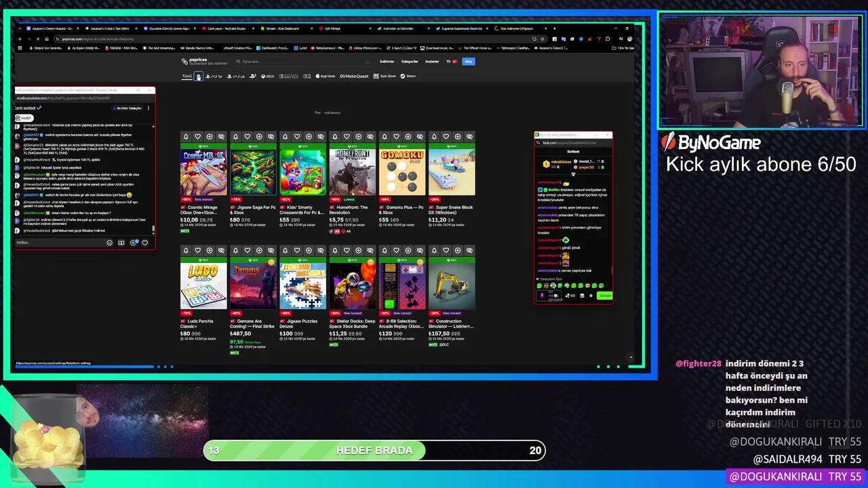Open the TR region selector
The image size is (868, 488).
[x=451, y=61]
